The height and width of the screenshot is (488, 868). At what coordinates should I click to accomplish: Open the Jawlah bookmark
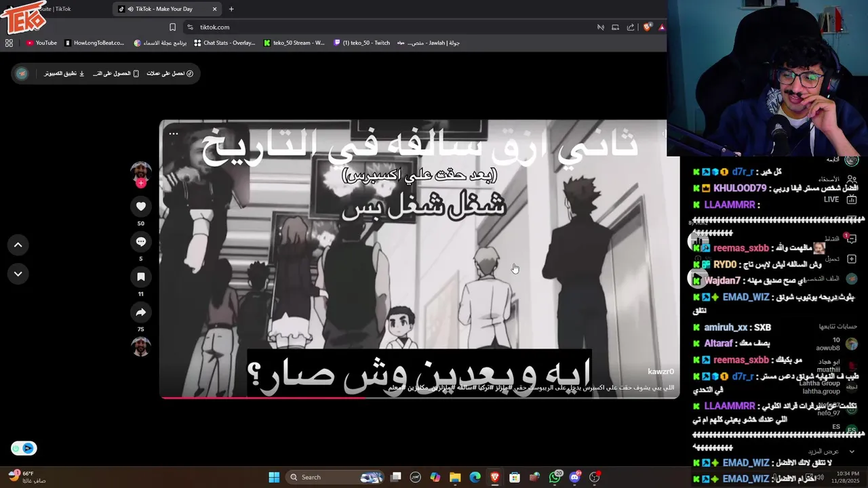click(x=429, y=43)
